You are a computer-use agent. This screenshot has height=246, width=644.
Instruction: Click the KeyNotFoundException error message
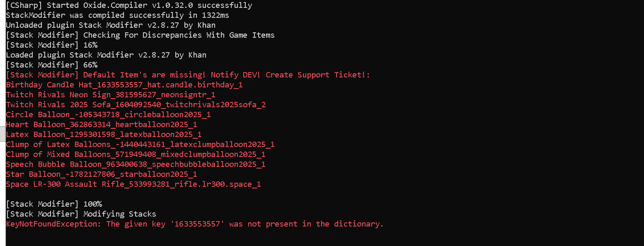point(195,224)
